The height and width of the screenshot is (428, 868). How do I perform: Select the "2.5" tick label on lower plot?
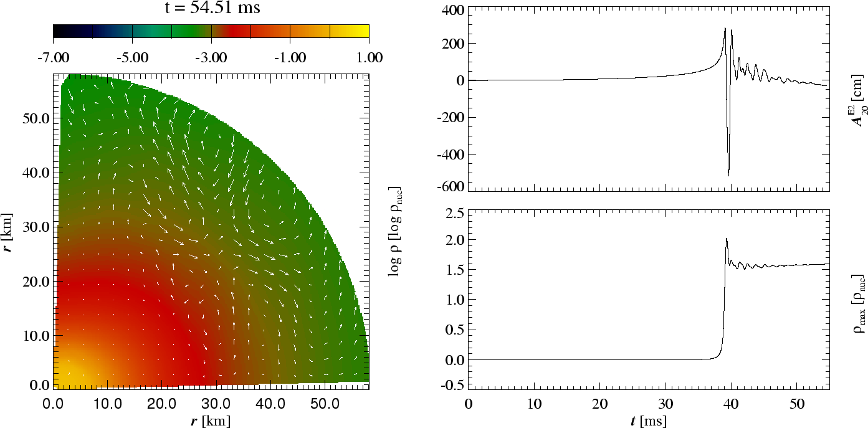point(454,215)
